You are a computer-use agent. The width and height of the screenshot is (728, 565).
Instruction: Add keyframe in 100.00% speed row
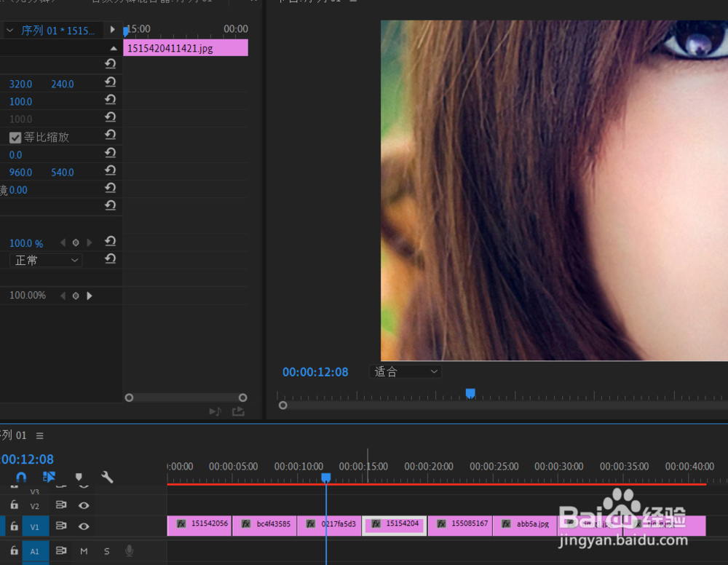click(76, 296)
